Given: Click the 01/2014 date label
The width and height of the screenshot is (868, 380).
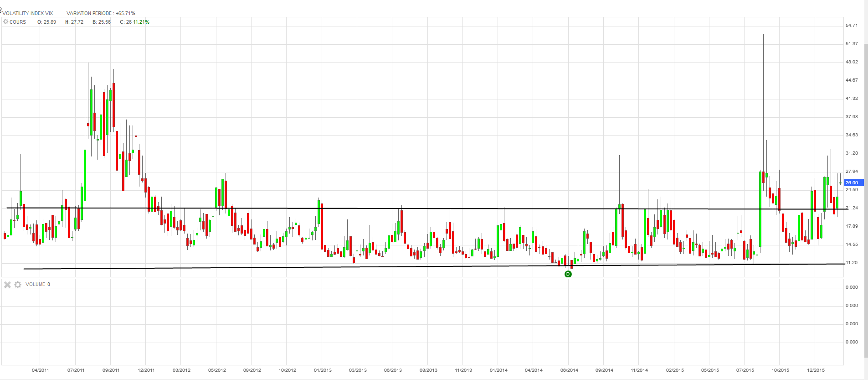Looking at the screenshot, I should 498,370.
